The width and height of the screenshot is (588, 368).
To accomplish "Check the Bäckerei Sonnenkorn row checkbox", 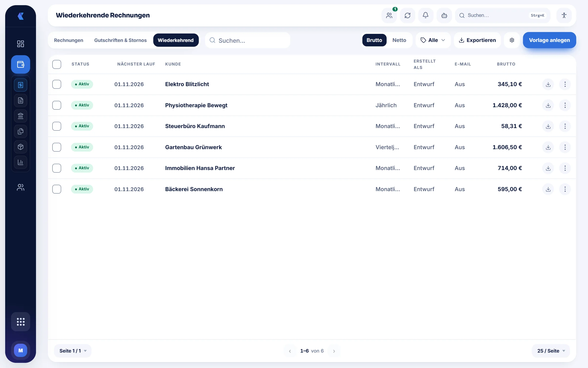I will point(57,189).
